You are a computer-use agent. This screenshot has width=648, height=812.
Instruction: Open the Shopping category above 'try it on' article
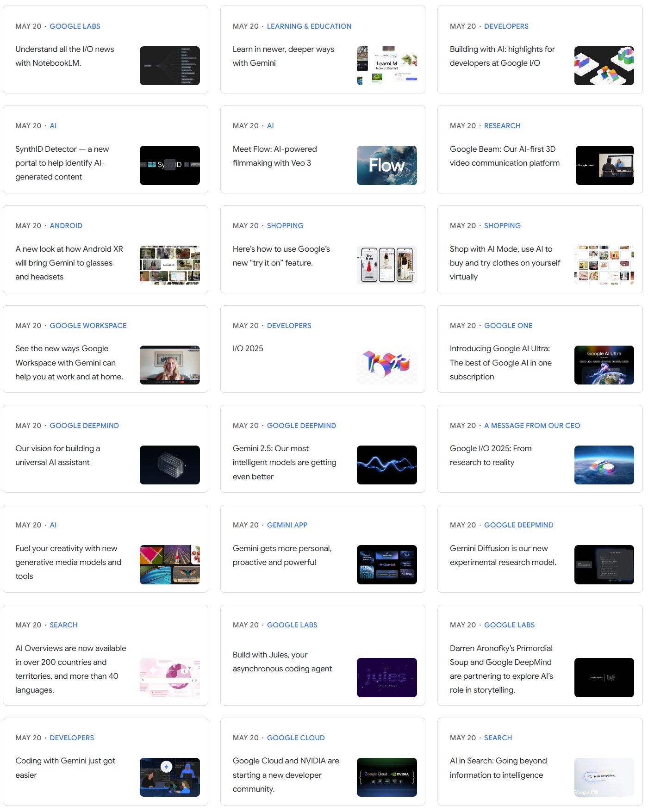click(285, 226)
